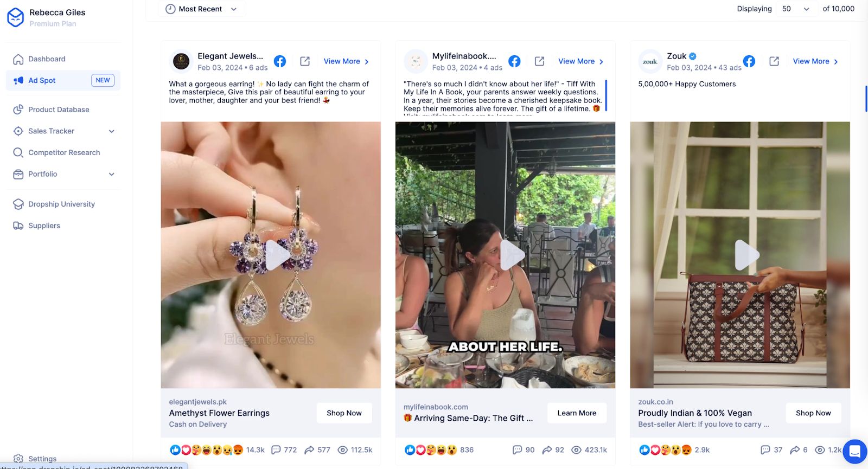Screen dimensions: 868x469
Task: Open external link for Elegant Jewels ad
Action: click(x=305, y=61)
